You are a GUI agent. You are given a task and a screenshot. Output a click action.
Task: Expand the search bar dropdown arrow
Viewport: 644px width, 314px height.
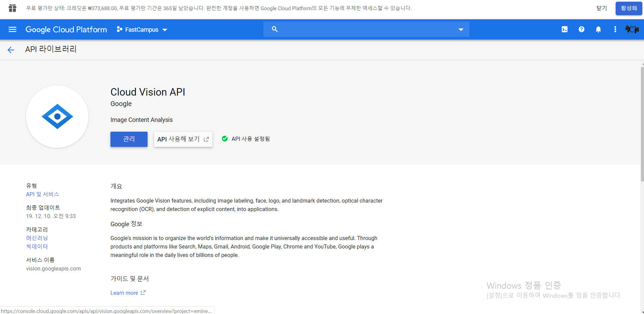(x=461, y=30)
